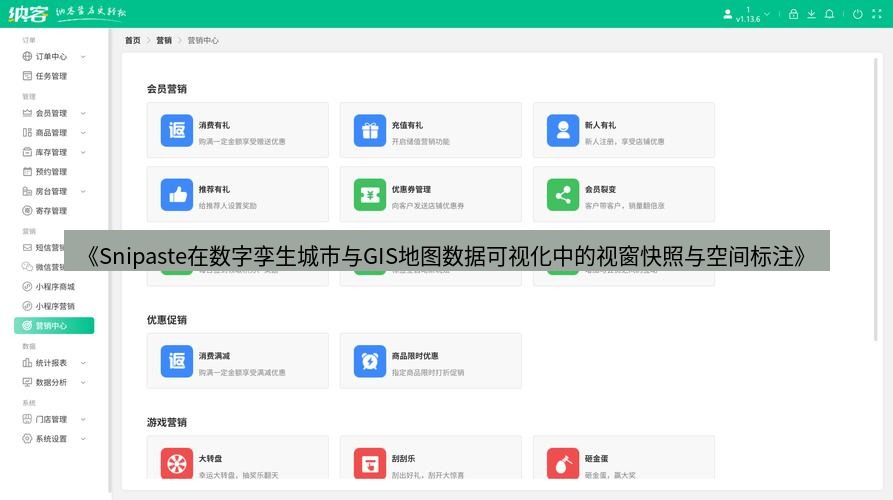This screenshot has width=893, height=500.
Task: Click the description 指定商品限时打折促销
Action: pos(428,373)
